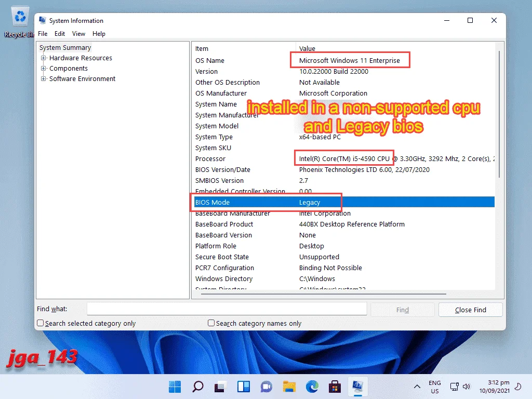Screen dimensions: 532x399
Task: Expand Components tree node
Action: [44, 68]
